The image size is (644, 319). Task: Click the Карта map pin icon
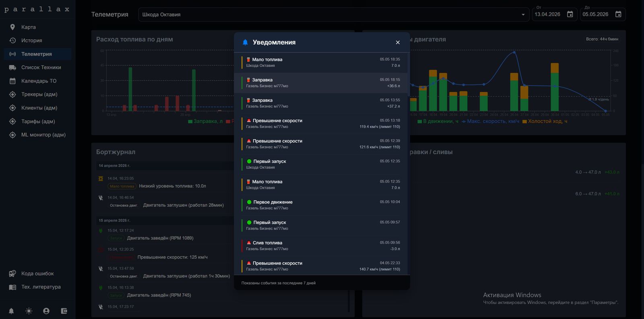pos(12,27)
